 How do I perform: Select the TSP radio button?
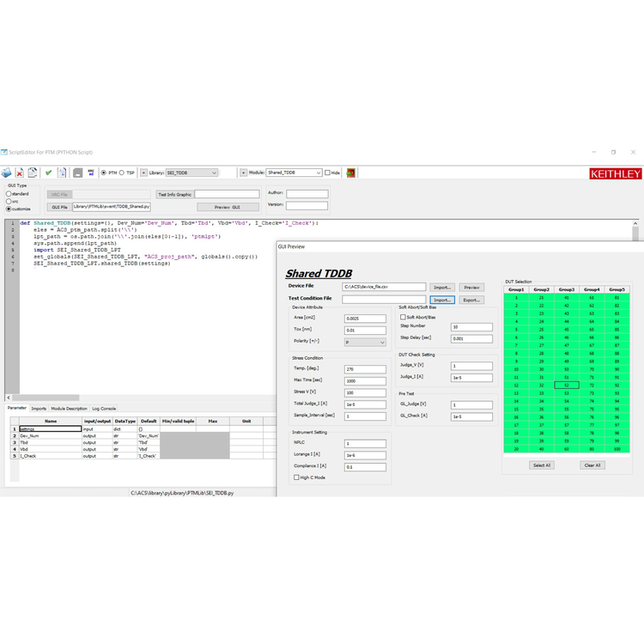(x=122, y=173)
